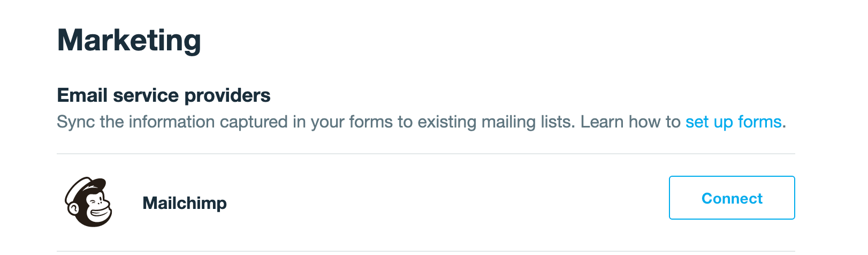Click the "Learn how to" text
Image resolution: width=868 pixels, height=255 pixels.
pos(630,122)
